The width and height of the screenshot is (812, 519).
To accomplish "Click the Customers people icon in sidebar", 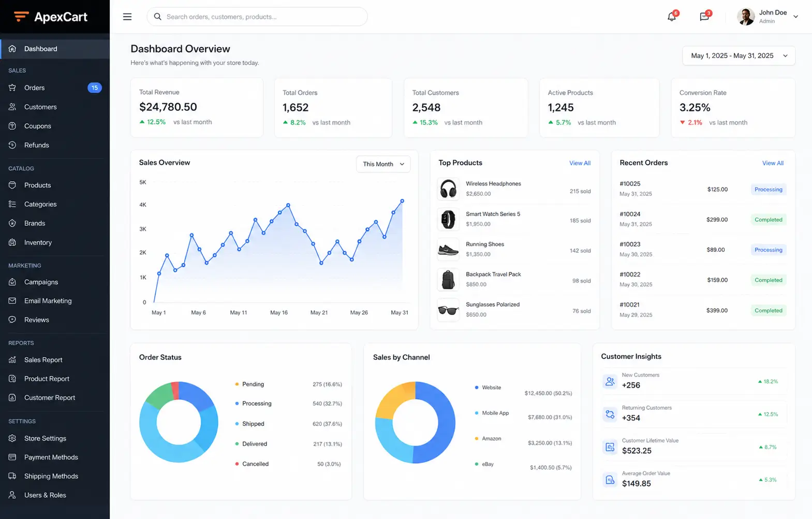I will pos(12,107).
